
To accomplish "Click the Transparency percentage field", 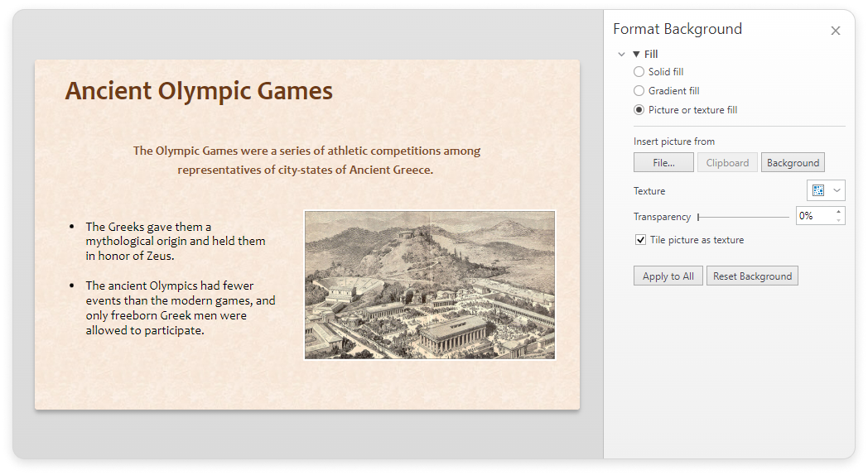I will coord(814,216).
